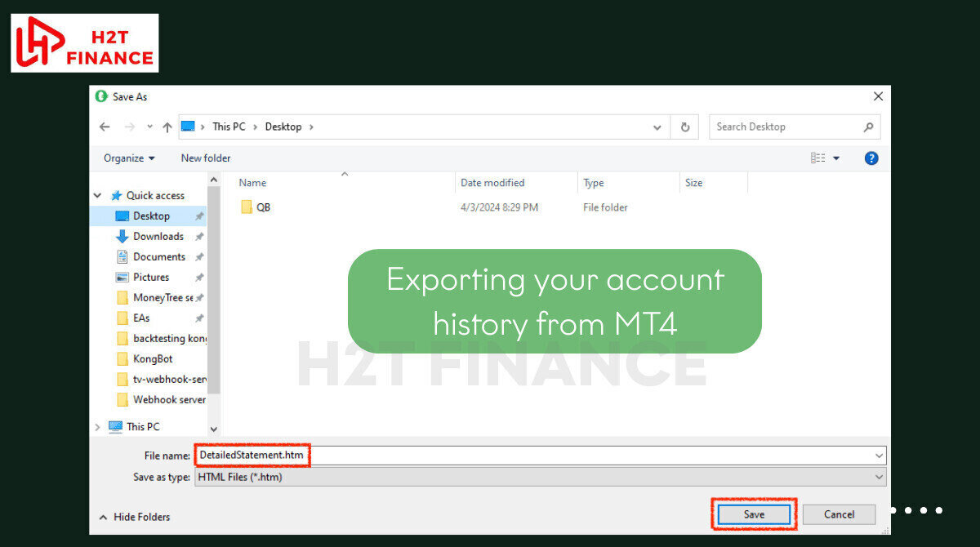Cancel the Save As dialog
The width and height of the screenshot is (980, 547).
839,514
